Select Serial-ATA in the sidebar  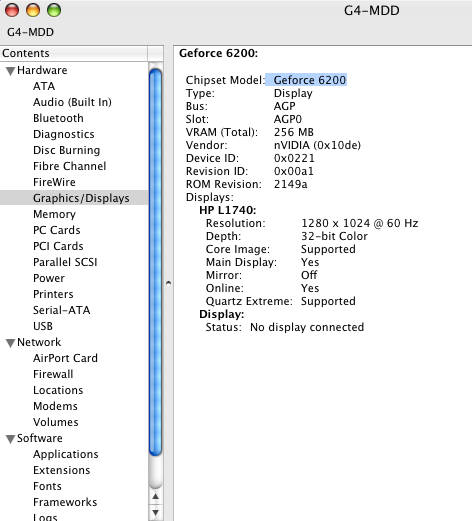click(61, 310)
